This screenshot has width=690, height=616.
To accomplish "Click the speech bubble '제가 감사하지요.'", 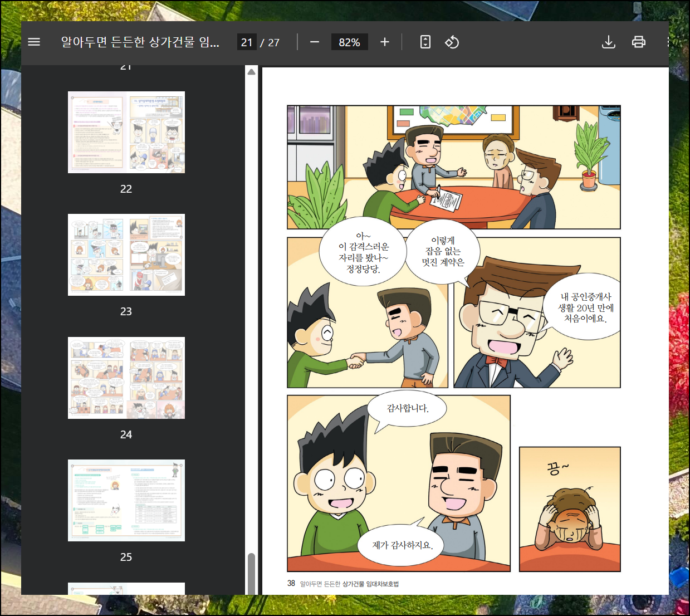I will (402, 545).
